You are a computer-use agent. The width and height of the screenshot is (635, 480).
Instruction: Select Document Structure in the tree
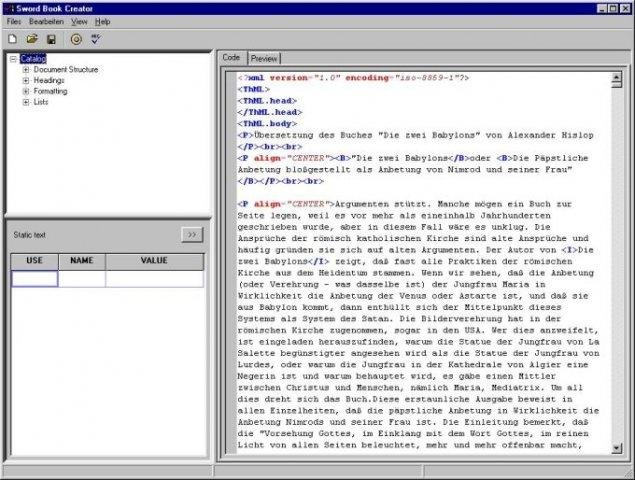[x=66, y=69]
